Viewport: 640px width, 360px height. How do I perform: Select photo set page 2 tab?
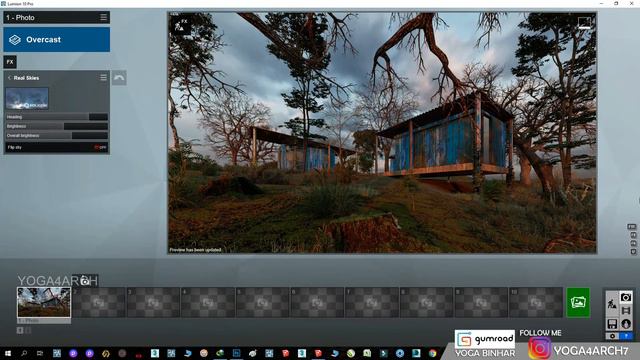tap(28, 330)
